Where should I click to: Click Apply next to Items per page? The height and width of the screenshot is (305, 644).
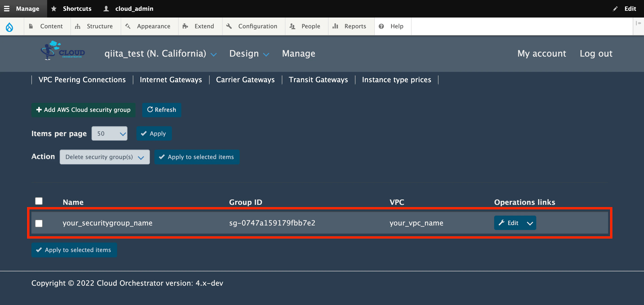click(x=154, y=133)
